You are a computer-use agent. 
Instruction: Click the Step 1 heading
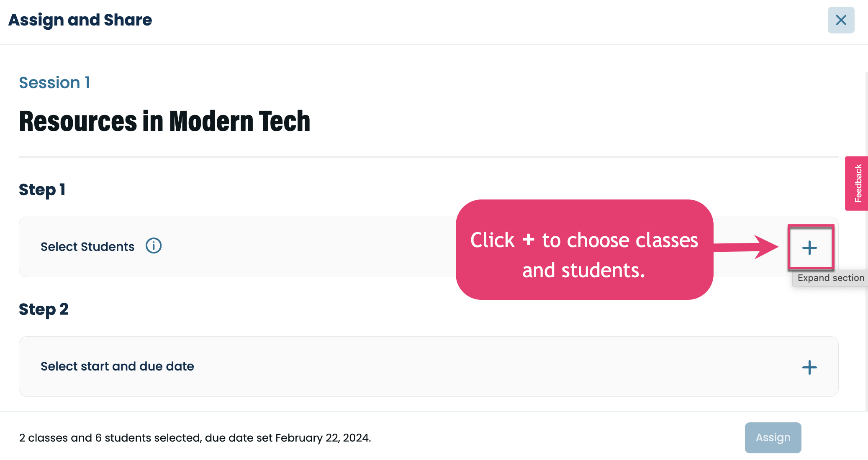click(42, 190)
